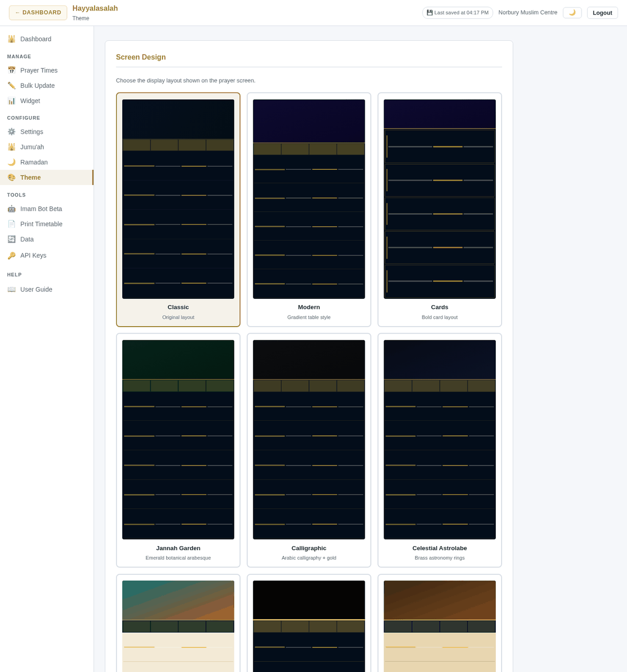Click the Jannah Garden title text
This screenshot has width=627, height=672.
click(x=178, y=548)
